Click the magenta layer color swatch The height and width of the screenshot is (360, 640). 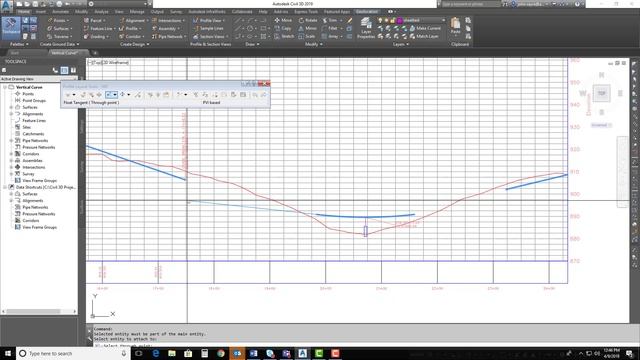pyautogui.click(x=400, y=20)
